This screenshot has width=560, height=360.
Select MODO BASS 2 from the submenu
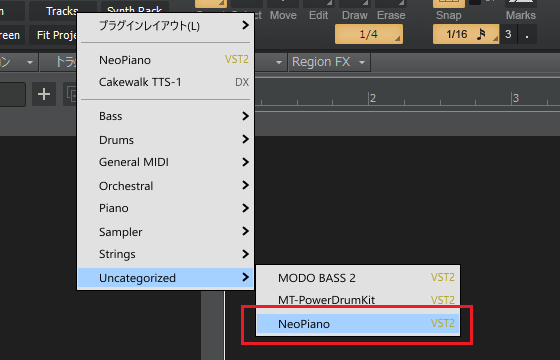pos(358,278)
